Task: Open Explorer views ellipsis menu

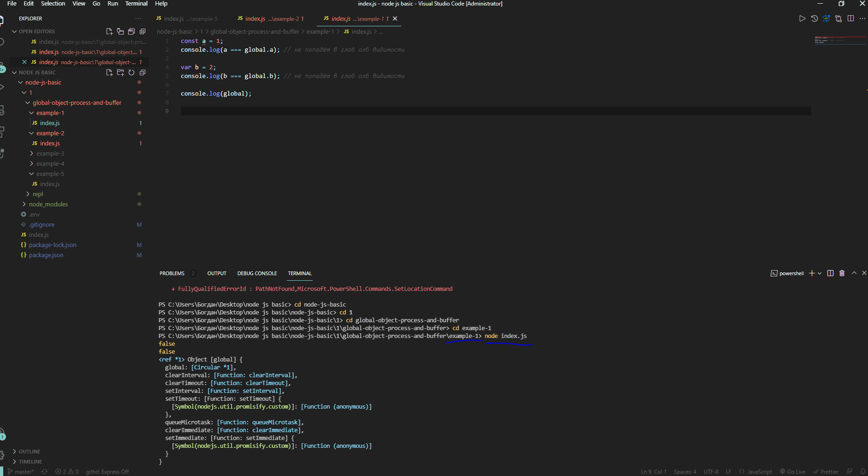Action: pyautogui.click(x=138, y=18)
